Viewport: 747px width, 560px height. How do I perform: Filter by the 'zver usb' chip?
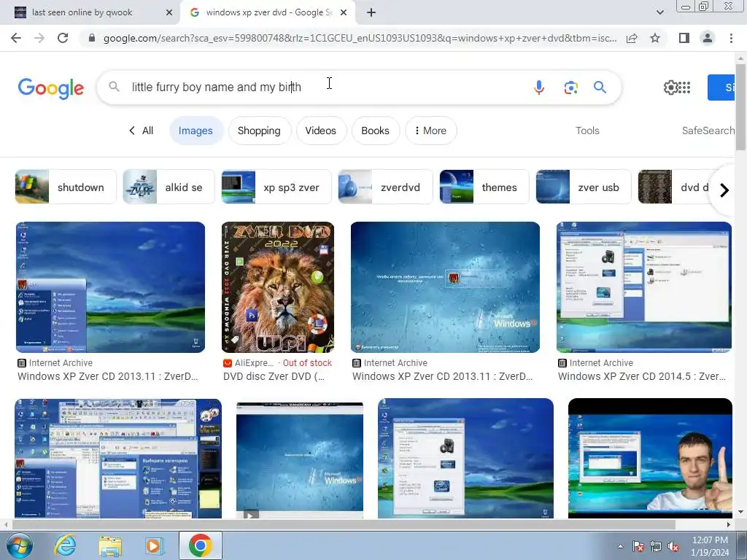tap(584, 187)
